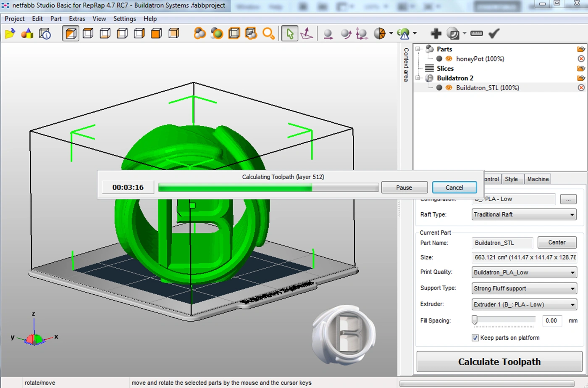Open the free cut icon dropdown arrow
This screenshot has height=388, width=588.
point(391,34)
